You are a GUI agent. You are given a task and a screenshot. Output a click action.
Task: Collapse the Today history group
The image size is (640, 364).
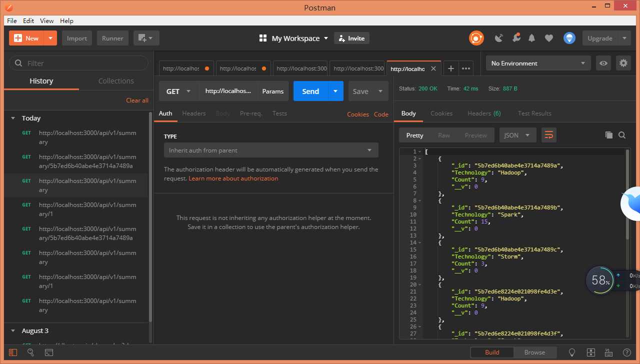[13, 118]
